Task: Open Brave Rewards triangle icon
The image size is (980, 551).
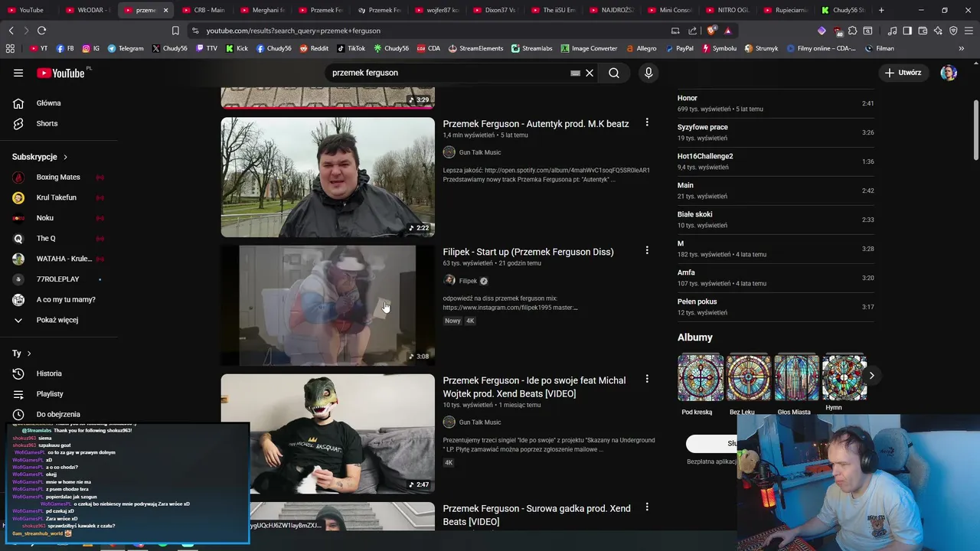Action: pos(728,31)
